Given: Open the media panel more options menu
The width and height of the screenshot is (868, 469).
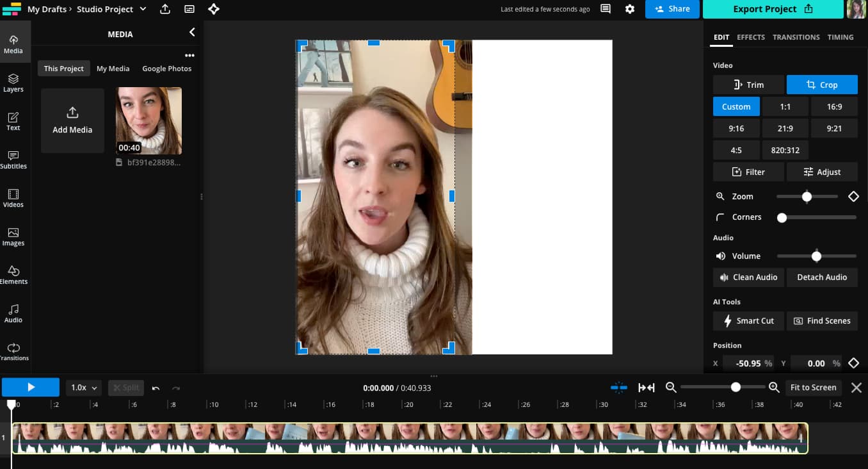Looking at the screenshot, I should pos(189,55).
